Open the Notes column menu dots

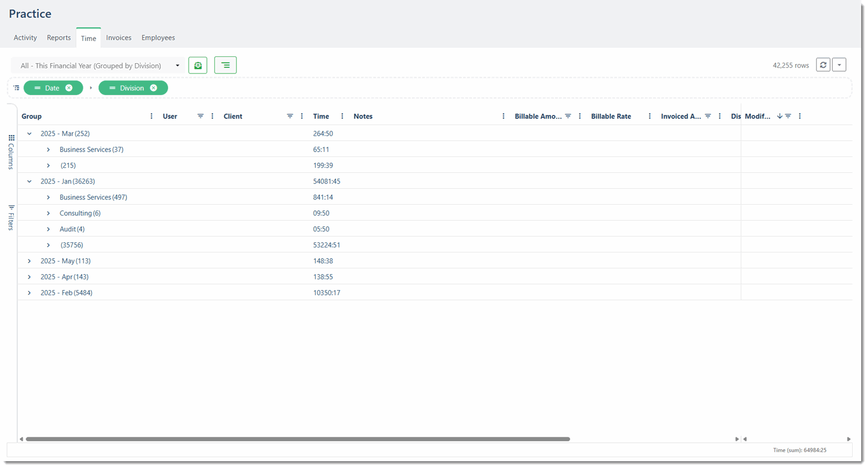pyautogui.click(x=503, y=116)
